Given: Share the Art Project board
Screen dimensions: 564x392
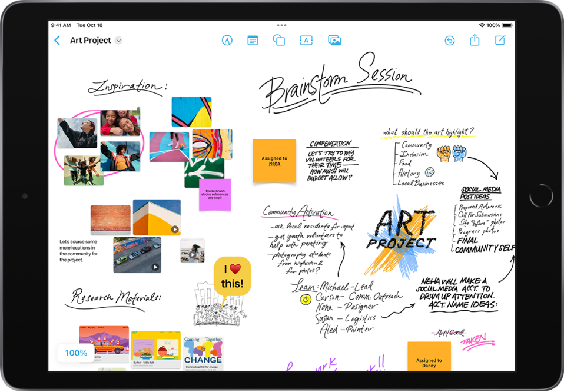Looking at the screenshot, I should [x=475, y=40].
